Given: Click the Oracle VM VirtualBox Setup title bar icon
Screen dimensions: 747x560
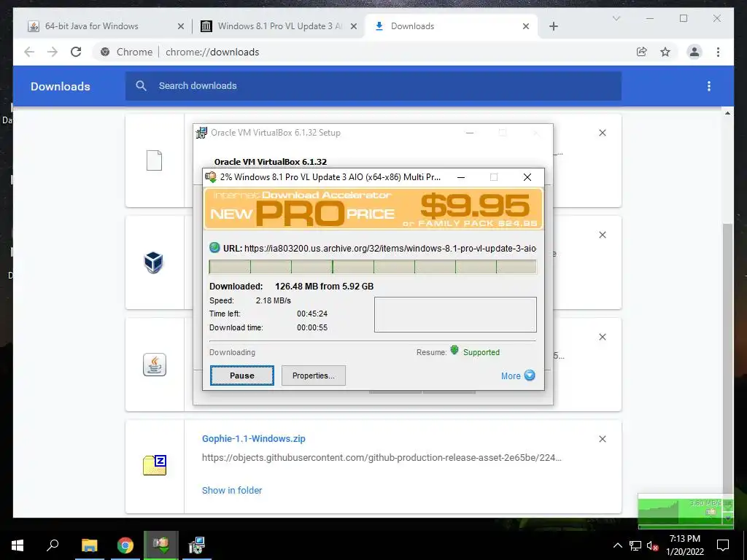Looking at the screenshot, I should click(x=201, y=133).
